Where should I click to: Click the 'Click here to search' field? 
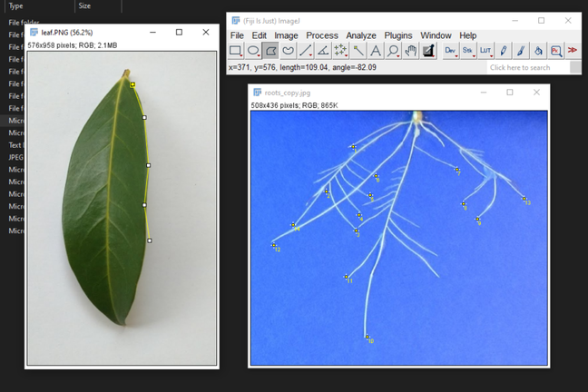pyautogui.click(x=528, y=67)
